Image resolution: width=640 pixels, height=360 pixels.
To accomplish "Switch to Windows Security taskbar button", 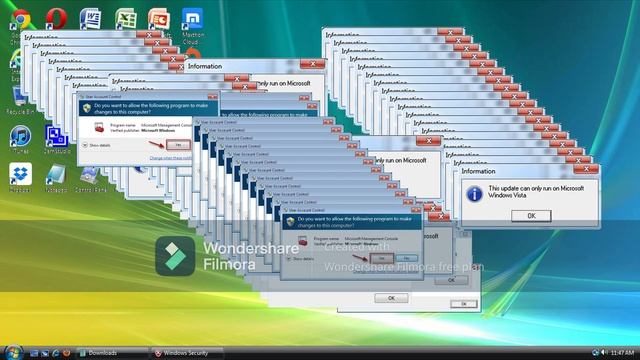I will [x=187, y=353].
